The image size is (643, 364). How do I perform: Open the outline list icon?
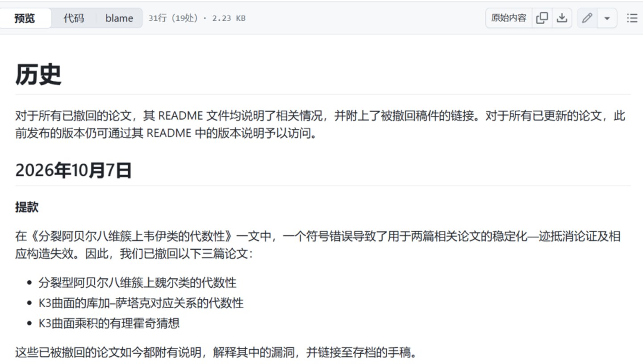tap(632, 18)
